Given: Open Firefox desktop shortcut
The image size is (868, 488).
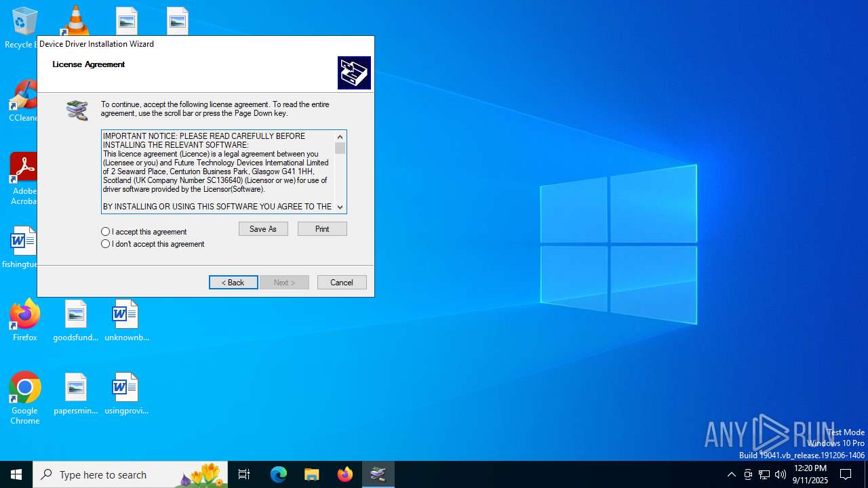Looking at the screenshot, I should click(25, 321).
